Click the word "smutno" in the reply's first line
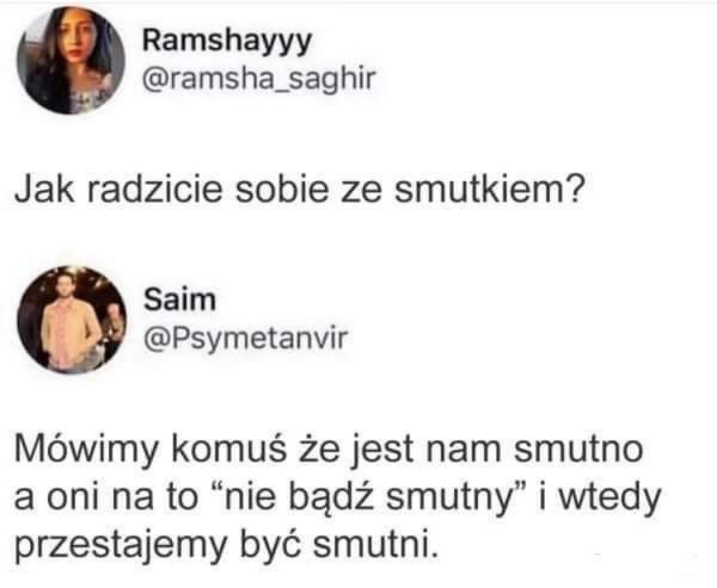 (578, 449)
